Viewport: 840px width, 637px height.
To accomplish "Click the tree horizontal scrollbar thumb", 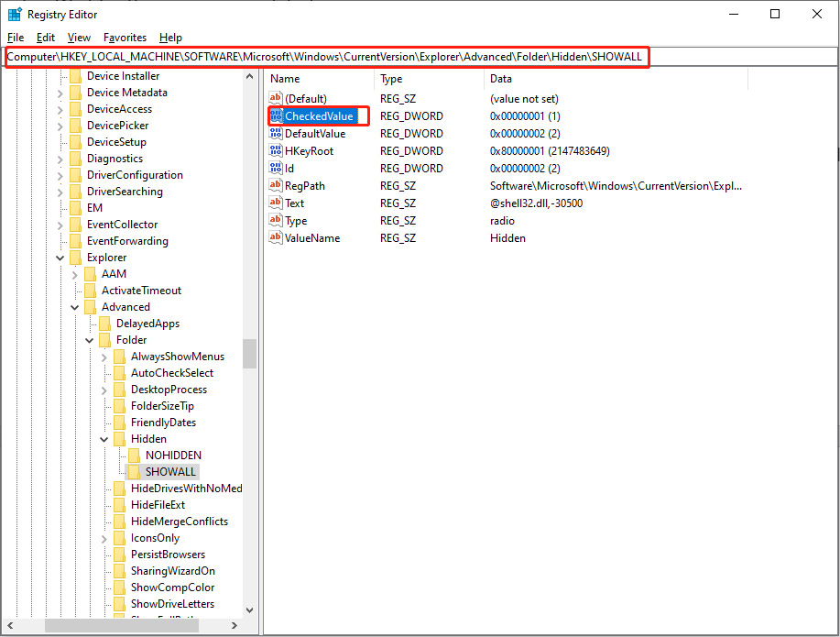I will pyautogui.click(x=122, y=625).
